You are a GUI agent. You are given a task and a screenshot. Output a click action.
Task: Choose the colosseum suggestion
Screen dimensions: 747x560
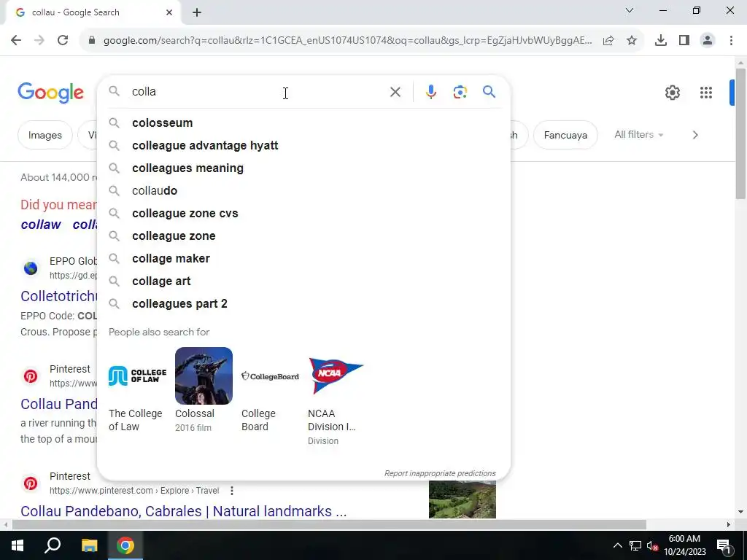303,122
